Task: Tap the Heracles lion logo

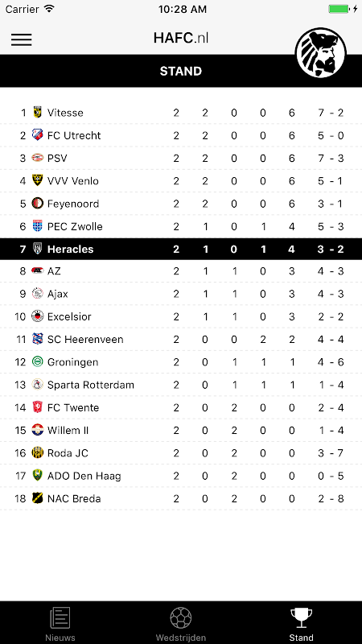Action: click(320, 53)
